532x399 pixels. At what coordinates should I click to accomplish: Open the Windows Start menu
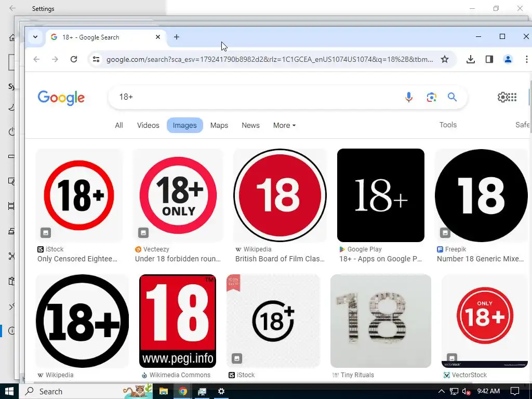tap(9, 391)
